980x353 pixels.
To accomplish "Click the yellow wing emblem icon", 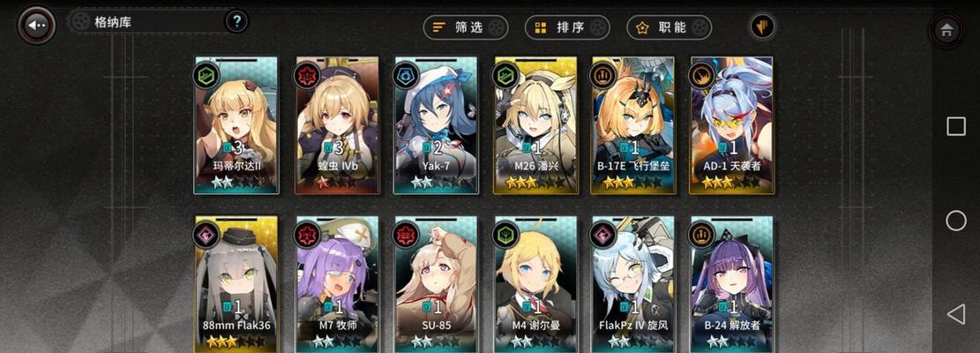I will click(762, 26).
